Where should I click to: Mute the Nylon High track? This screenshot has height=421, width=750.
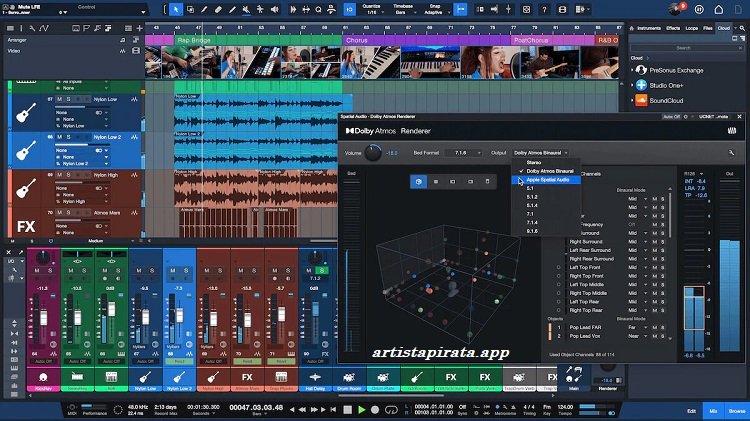59,175
